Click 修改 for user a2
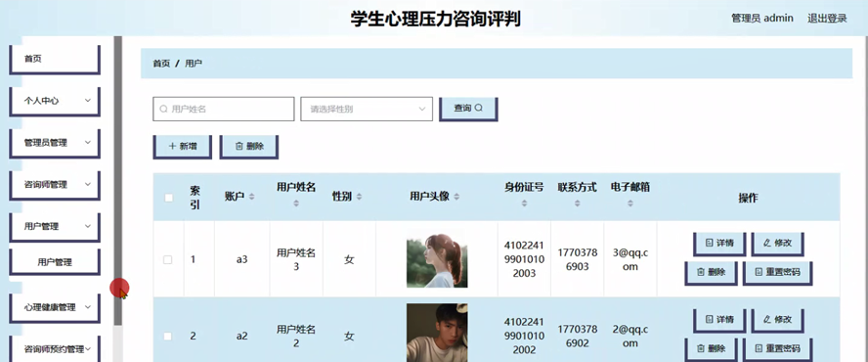 [778, 320]
